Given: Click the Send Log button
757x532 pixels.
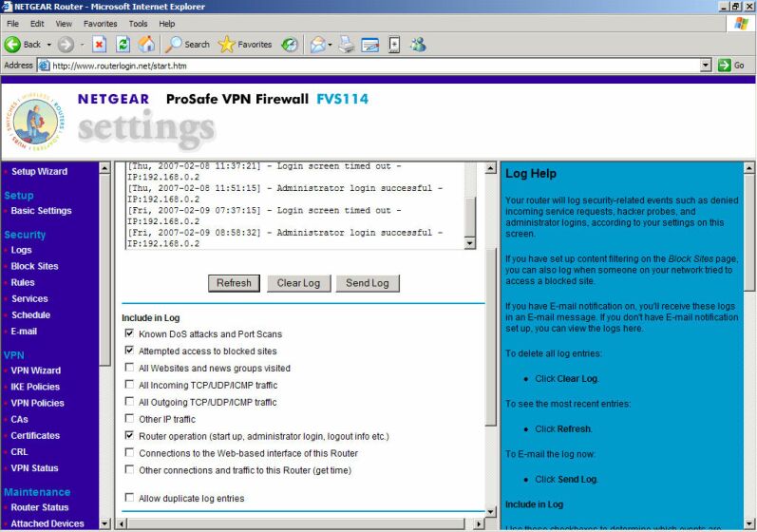Looking at the screenshot, I should coord(368,283).
